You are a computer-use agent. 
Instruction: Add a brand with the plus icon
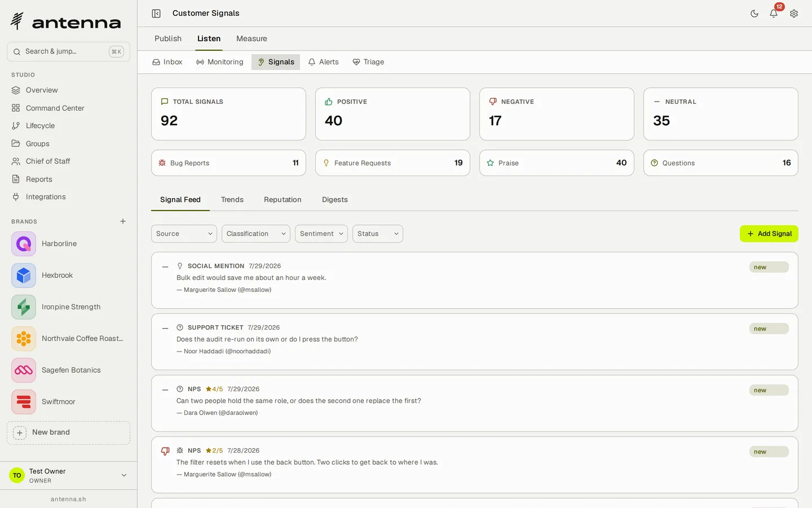tap(123, 221)
